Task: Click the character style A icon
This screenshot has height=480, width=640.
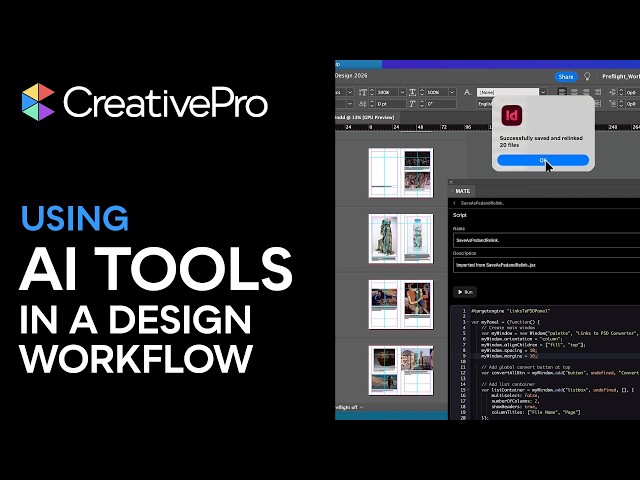Action: (x=467, y=92)
